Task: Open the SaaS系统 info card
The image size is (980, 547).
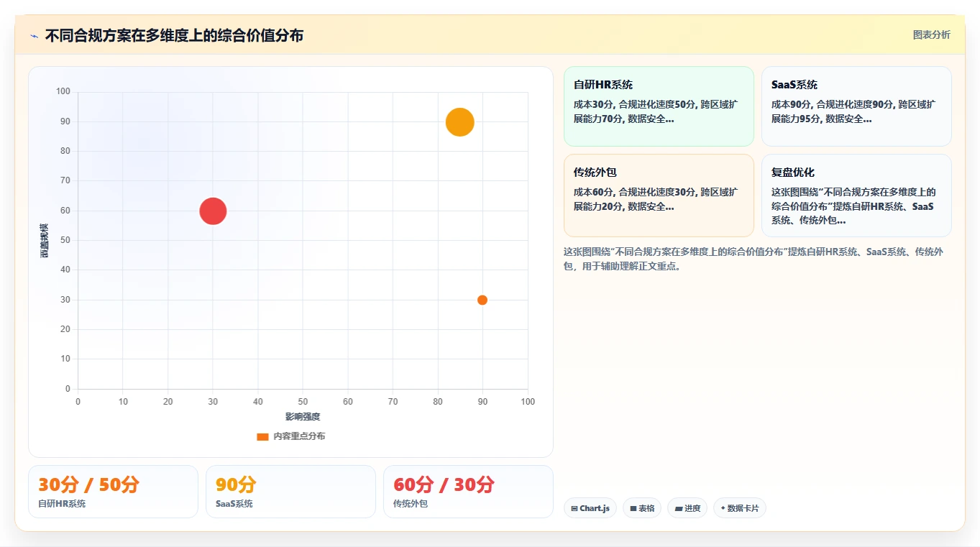Action: click(x=856, y=106)
